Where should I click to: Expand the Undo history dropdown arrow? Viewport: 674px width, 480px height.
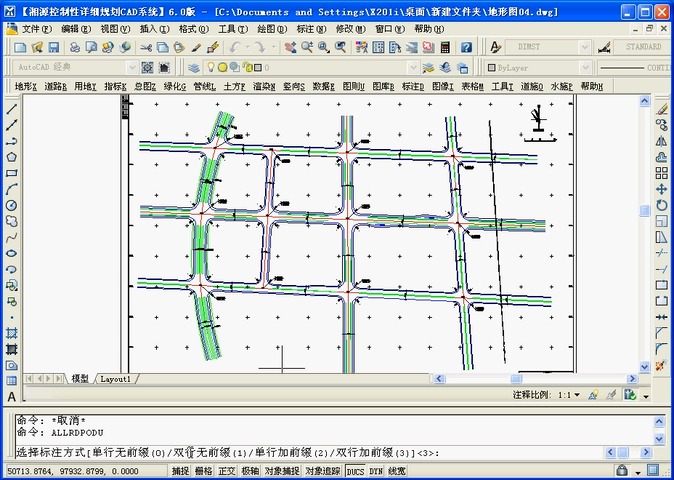pos(247,47)
